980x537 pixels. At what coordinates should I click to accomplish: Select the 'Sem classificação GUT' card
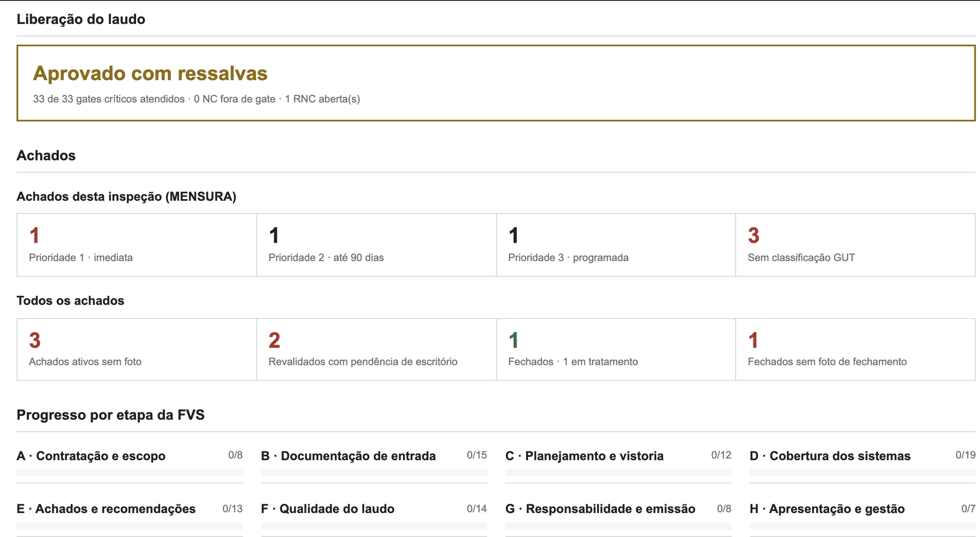pyautogui.click(x=855, y=245)
